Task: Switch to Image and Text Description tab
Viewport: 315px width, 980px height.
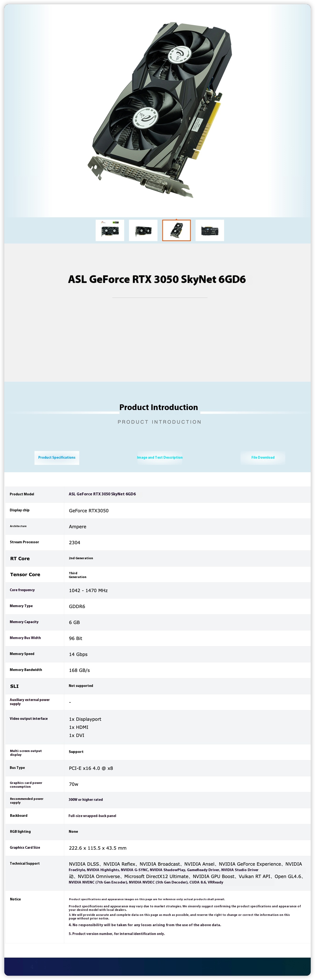Action: pyautogui.click(x=160, y=457)
